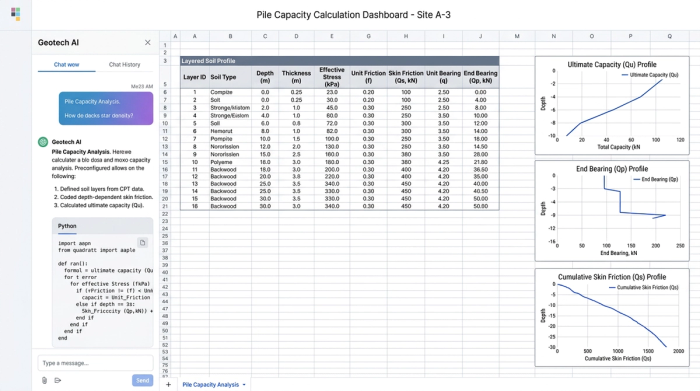
Task: Click the Unit Friction (f) header
Action: (368, 77)
